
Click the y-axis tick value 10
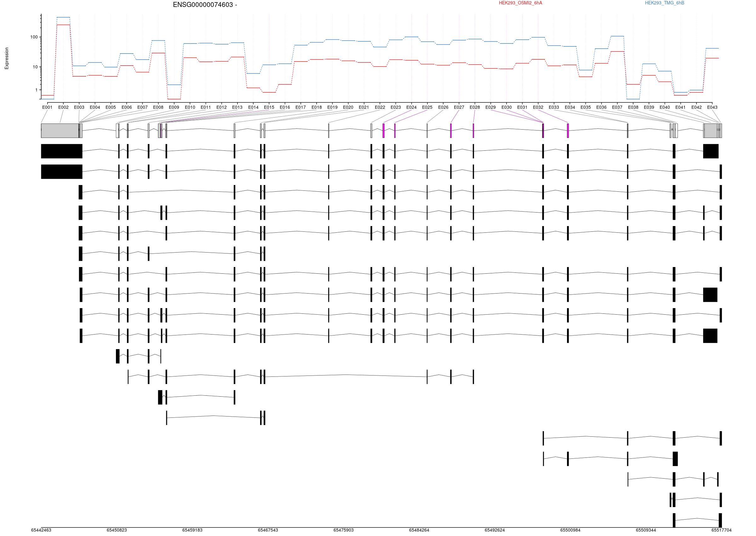tap(35, 67)
